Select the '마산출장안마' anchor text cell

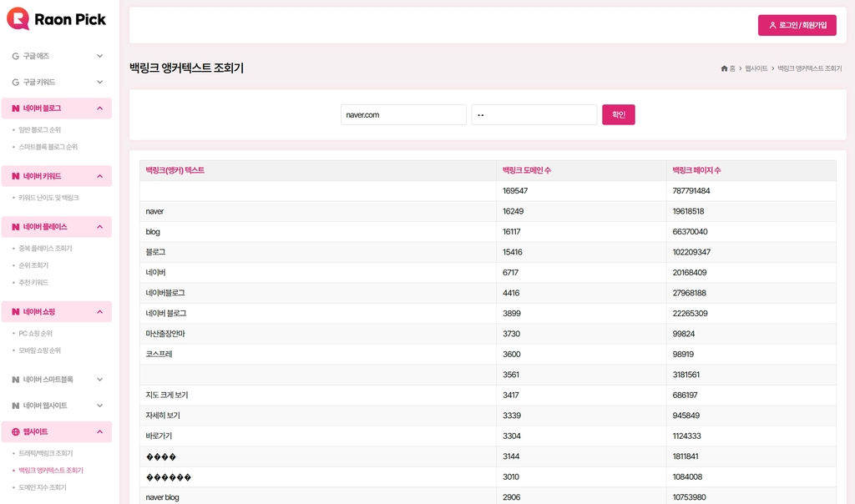[318, 334]
